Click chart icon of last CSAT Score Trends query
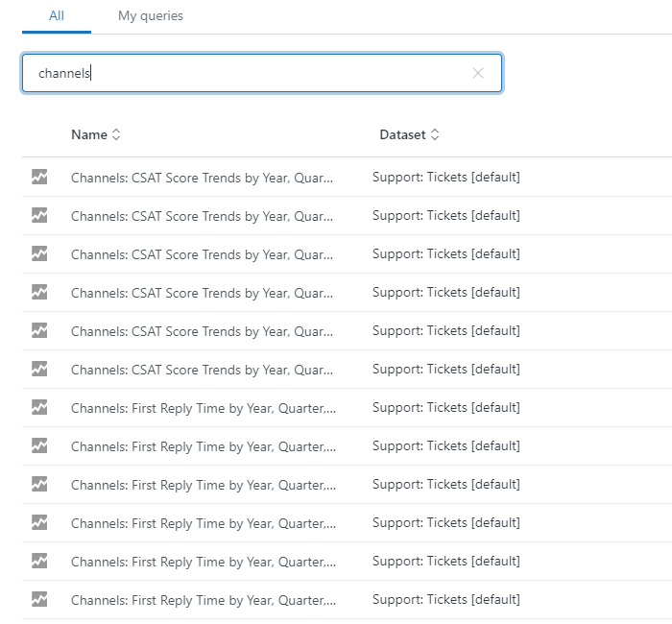672x624 pixels. click(39, 369)
